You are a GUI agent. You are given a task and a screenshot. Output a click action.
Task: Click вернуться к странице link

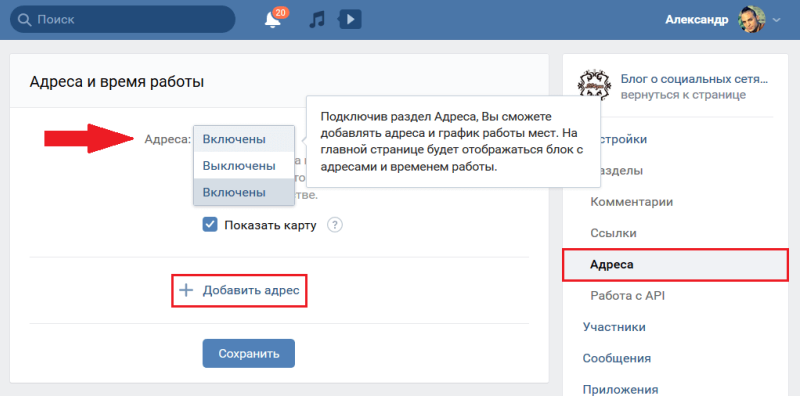pos(683,95)
